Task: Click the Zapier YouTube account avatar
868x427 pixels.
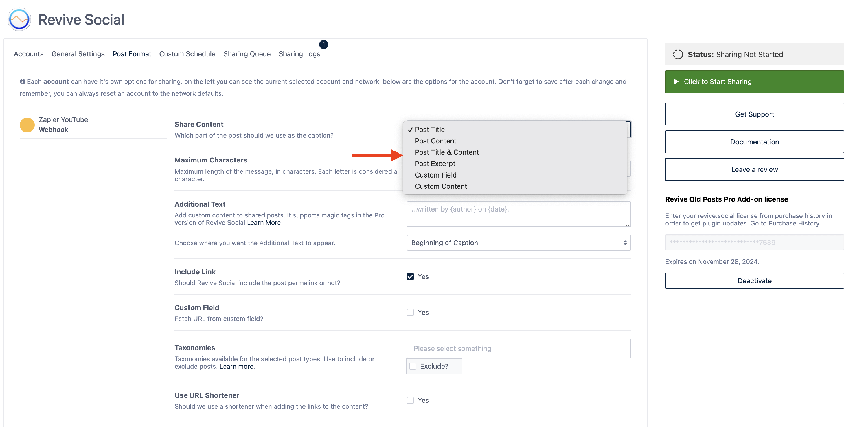Action: pyautogui.click(x=27, y=125)
